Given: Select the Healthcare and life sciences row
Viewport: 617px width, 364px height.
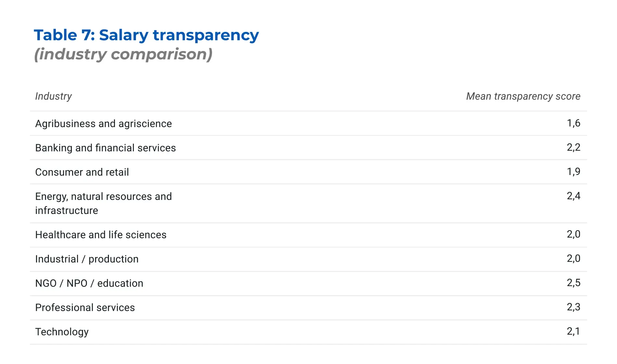Looking at the screenshot, I should click(x=308, y=235).
